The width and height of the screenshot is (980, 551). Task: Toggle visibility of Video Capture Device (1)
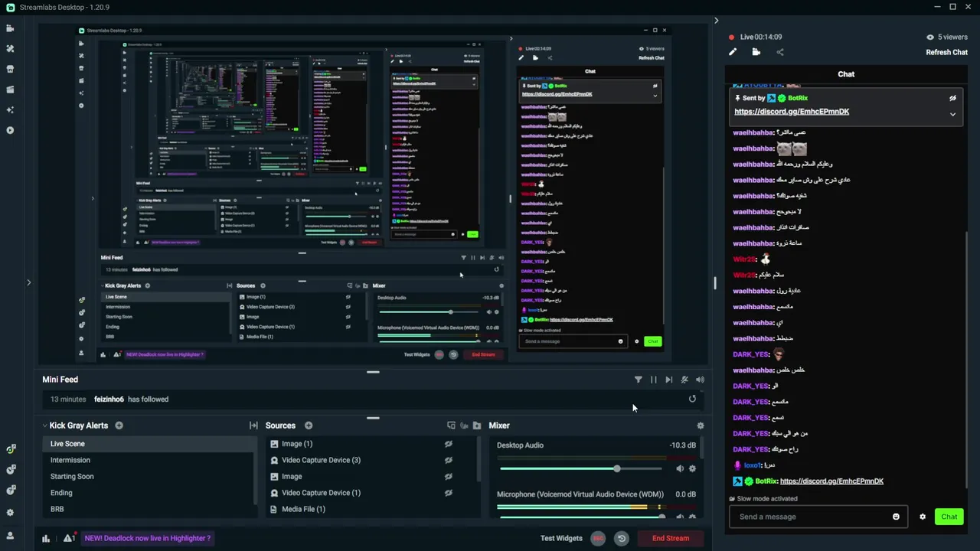tap(449, 493)
